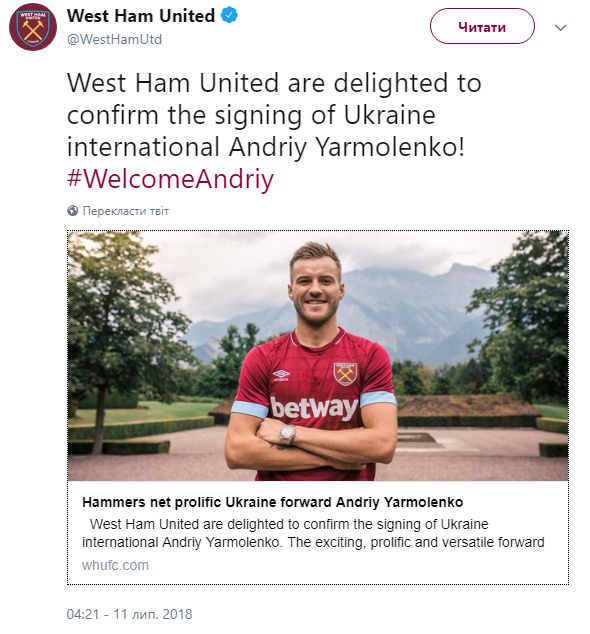Viewport: 590px width, 634px height.
Task: Click the blue verified badge icon
Action: [x=229, y=16]
